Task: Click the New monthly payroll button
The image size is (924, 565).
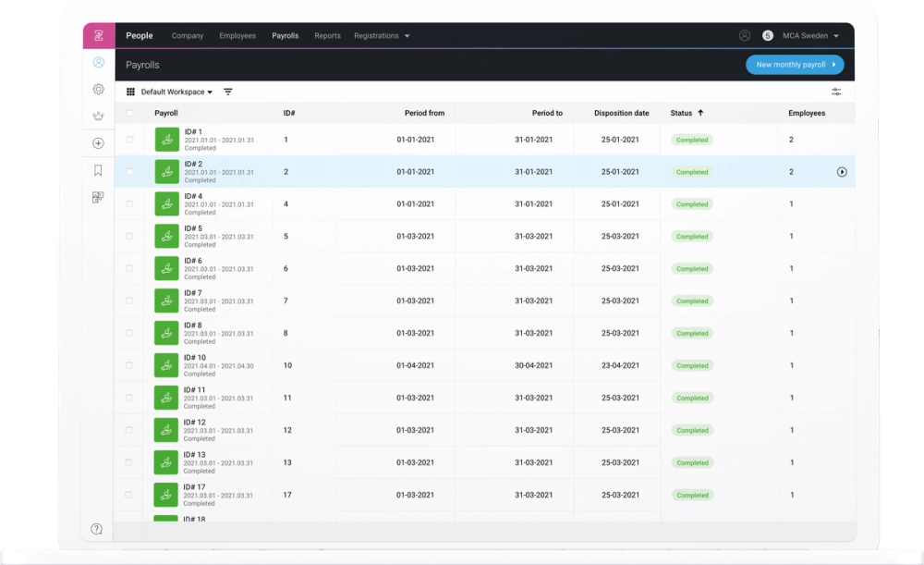Action: coord(796,65)
